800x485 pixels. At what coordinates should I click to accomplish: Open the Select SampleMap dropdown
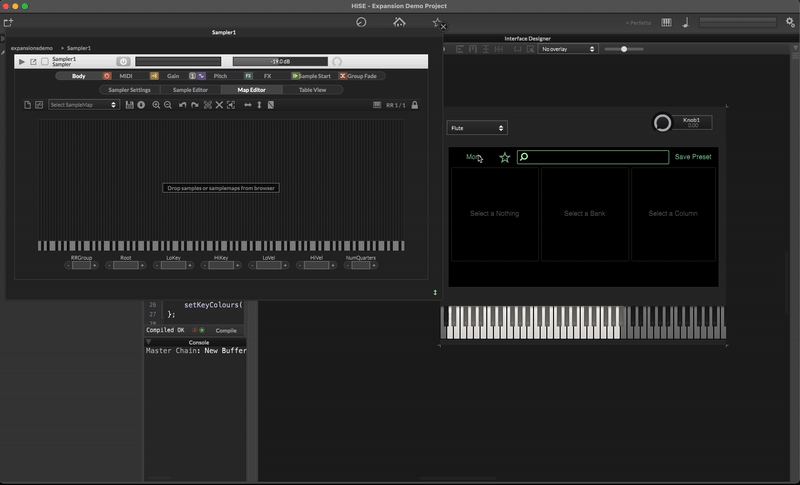(x=83, y=105)
